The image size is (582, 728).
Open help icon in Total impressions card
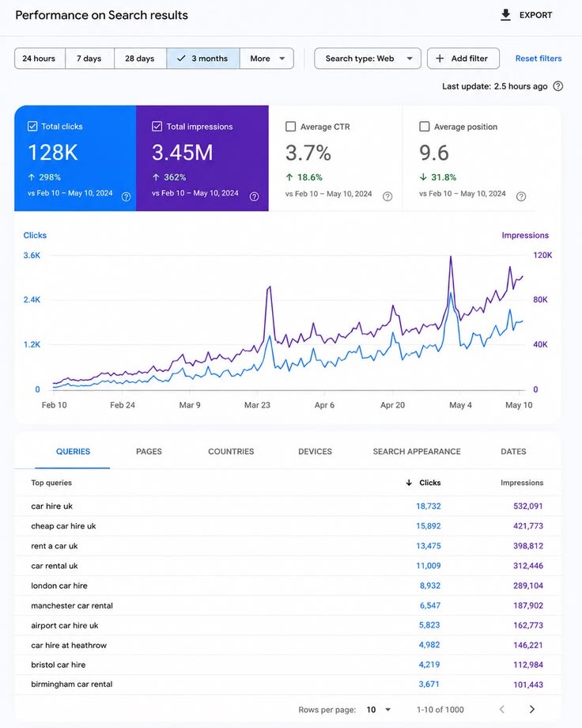(254, 196)
